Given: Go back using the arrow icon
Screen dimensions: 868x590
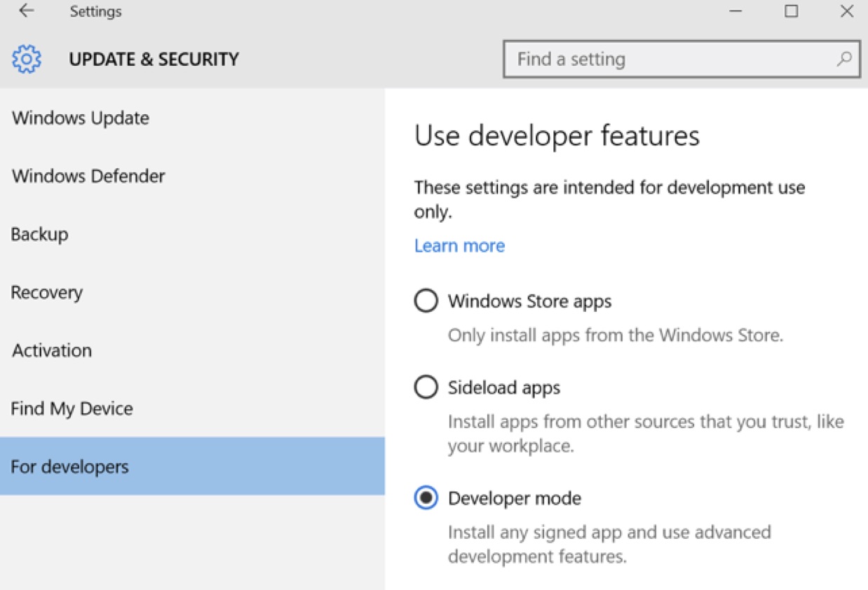Looking at the screenshot, I should coord(27,11).
